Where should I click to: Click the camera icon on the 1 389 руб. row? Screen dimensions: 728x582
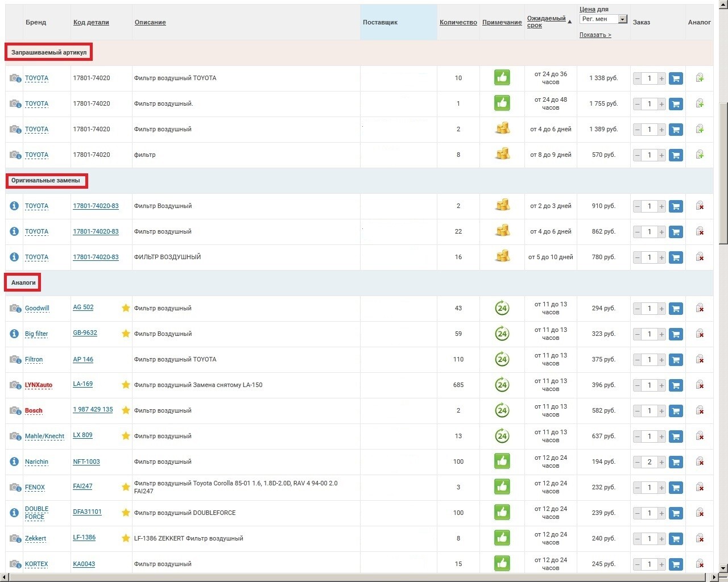coord(15,129)
